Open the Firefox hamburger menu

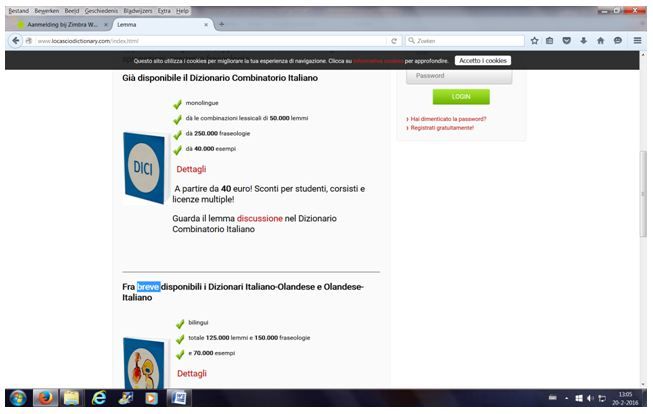point(637,40)
